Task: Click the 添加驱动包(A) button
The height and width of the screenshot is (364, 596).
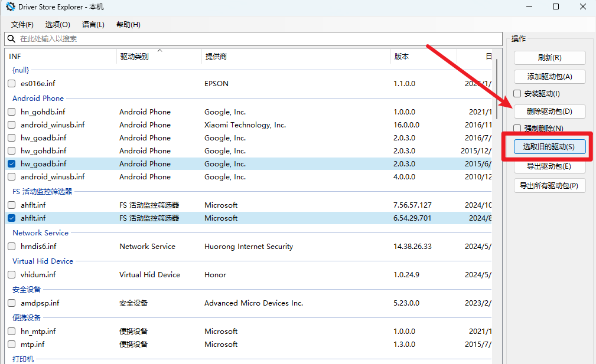Action: tap(549, 77)
